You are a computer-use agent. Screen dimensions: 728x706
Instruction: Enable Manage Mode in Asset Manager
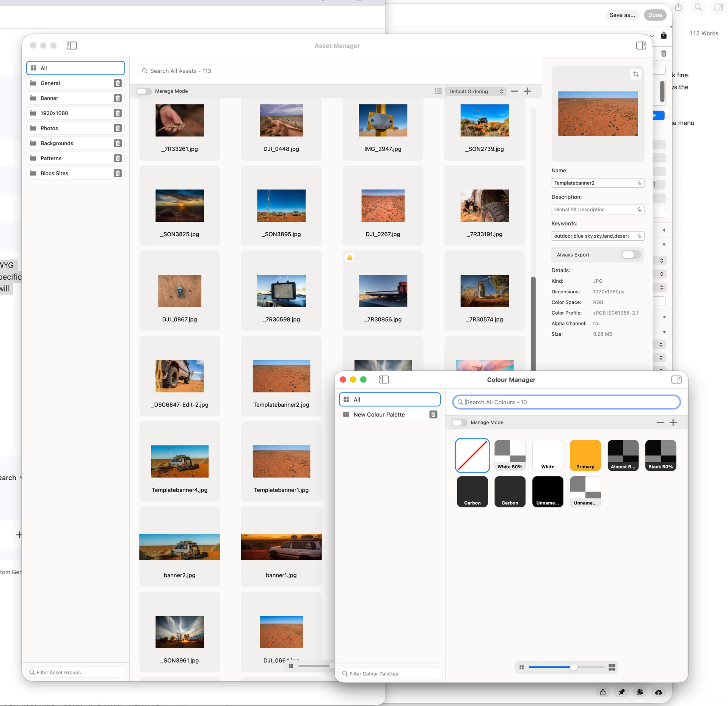click(144, 91)
